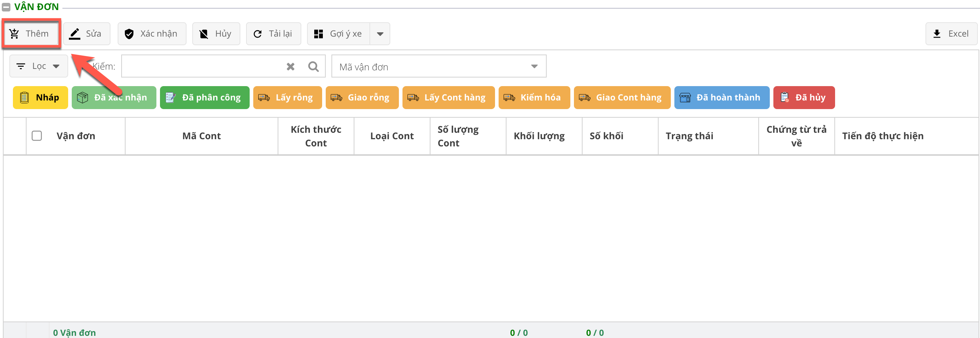Open the Lọc filter dropdown
This screenshot has height=338, width=980.
coord(38,66)
